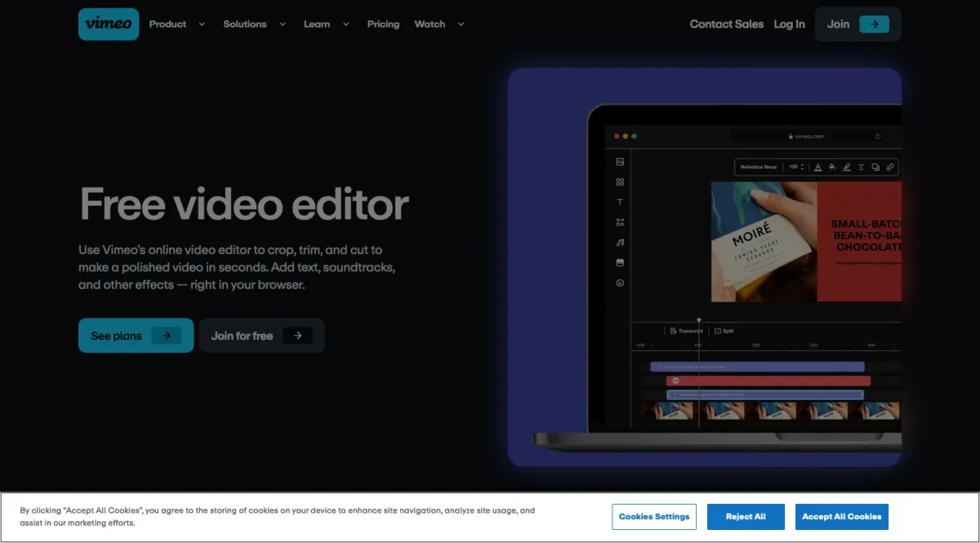Click the arrow icon on Join for free button
The image size is (980, 543).
(297, 336)
